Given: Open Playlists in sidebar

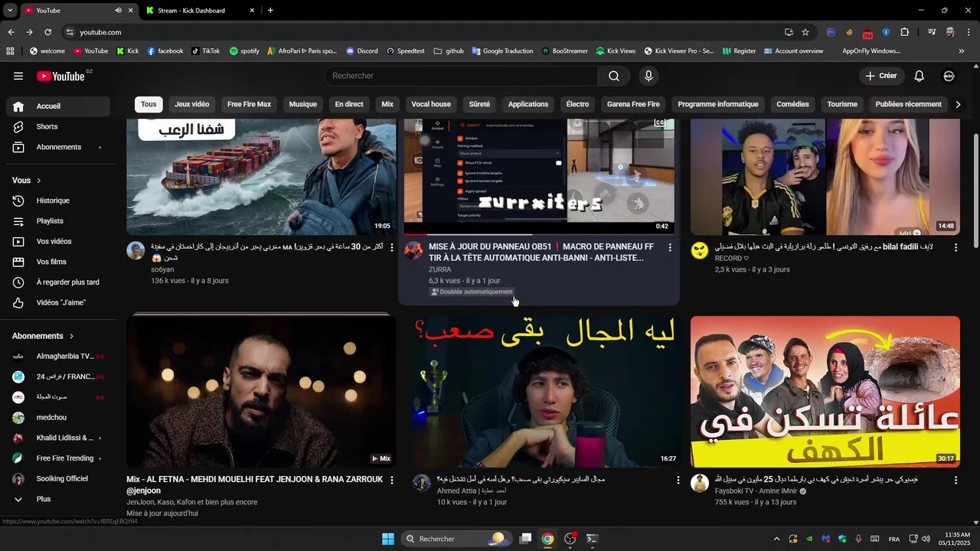Looking at the screenshot, I should point(58,221).
